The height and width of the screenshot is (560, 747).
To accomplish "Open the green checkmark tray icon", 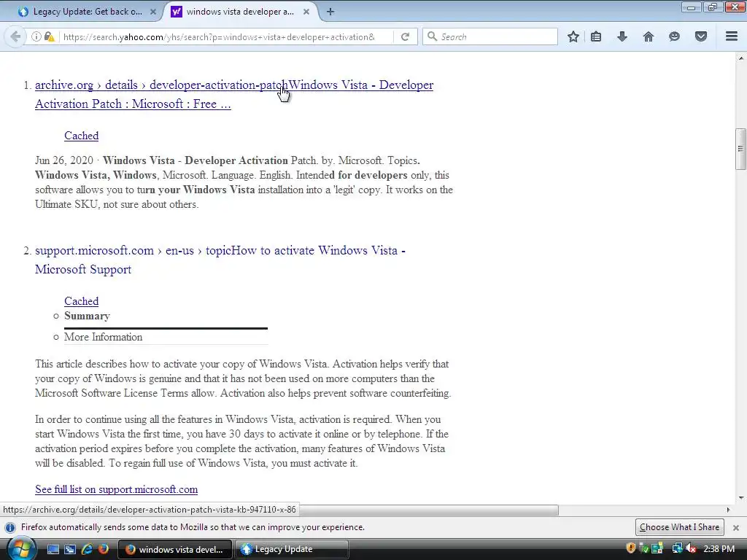I will tap(643, 548).
